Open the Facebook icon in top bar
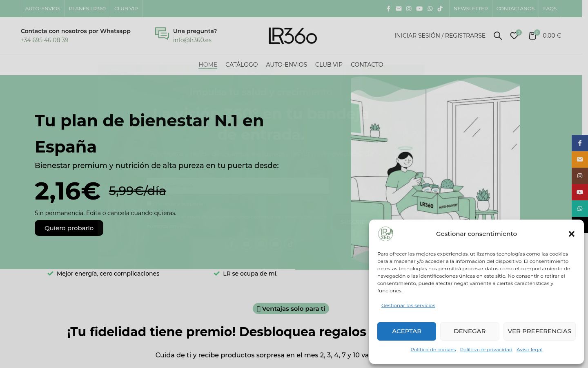The width and height of the screenshot is (588, 368). (x=388, y=9)
